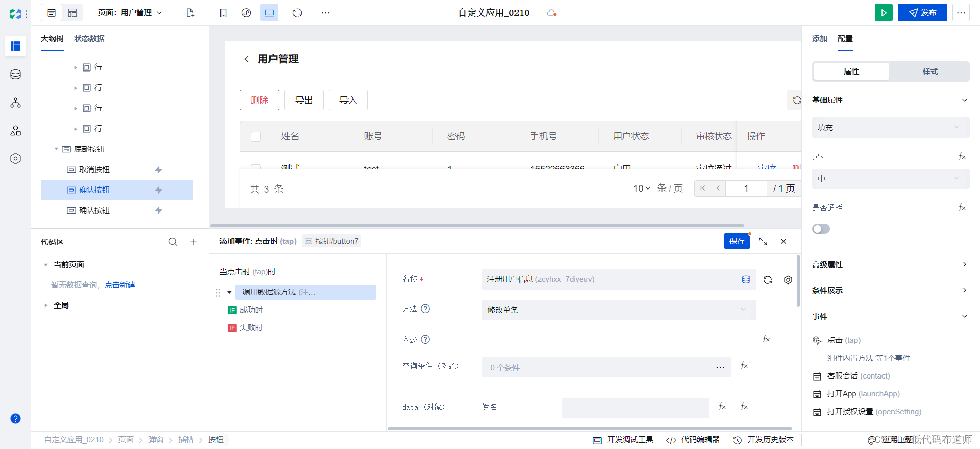Select the desktop PC preview icon

[x=269, y=13]
